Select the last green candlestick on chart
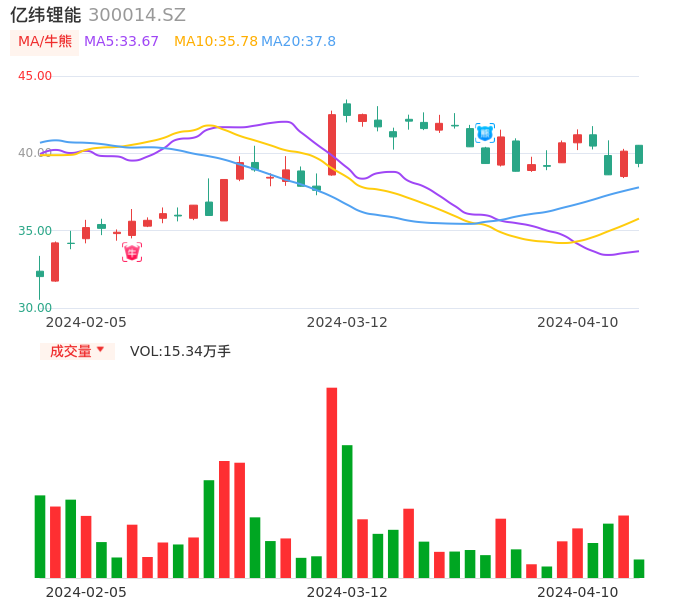 click(x=639, y=154)
